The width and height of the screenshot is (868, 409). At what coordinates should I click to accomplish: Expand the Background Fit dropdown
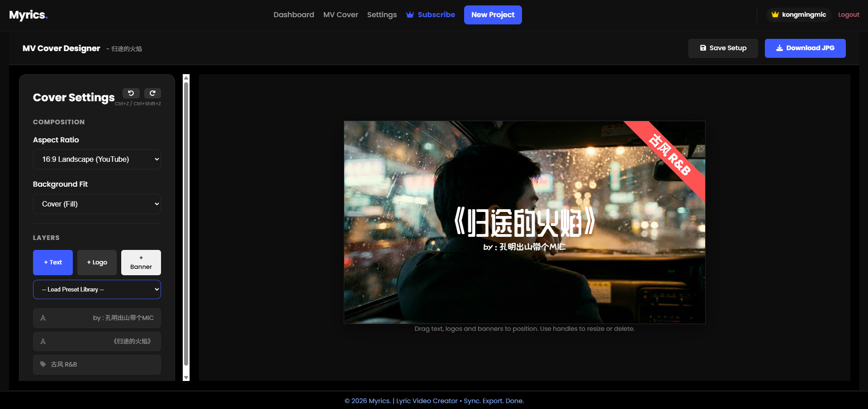click(x=97, y=204)
